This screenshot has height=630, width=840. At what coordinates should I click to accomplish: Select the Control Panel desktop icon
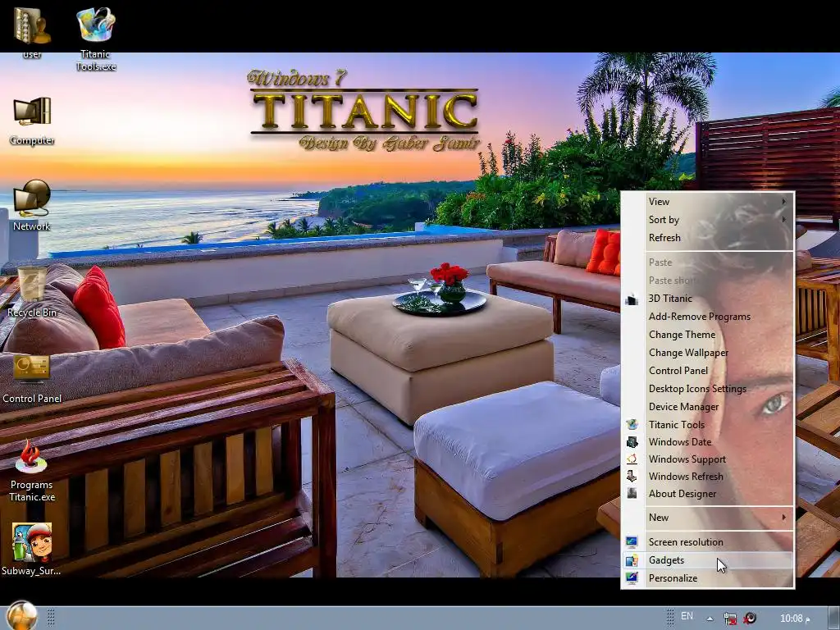(32, 377)
